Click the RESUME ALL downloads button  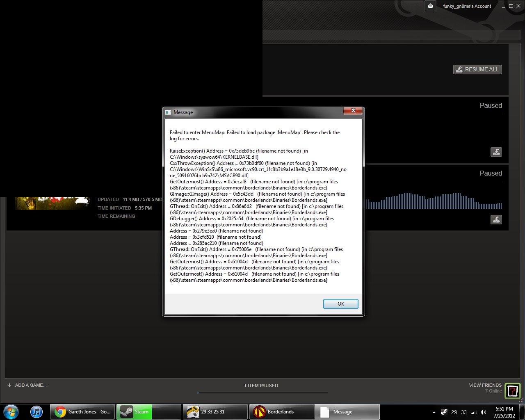coord(477,69)
